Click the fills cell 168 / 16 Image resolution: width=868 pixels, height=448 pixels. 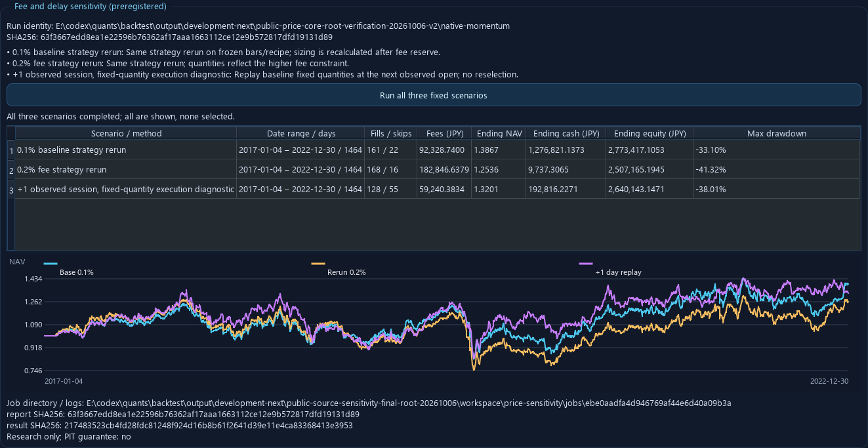coord(391,170)
